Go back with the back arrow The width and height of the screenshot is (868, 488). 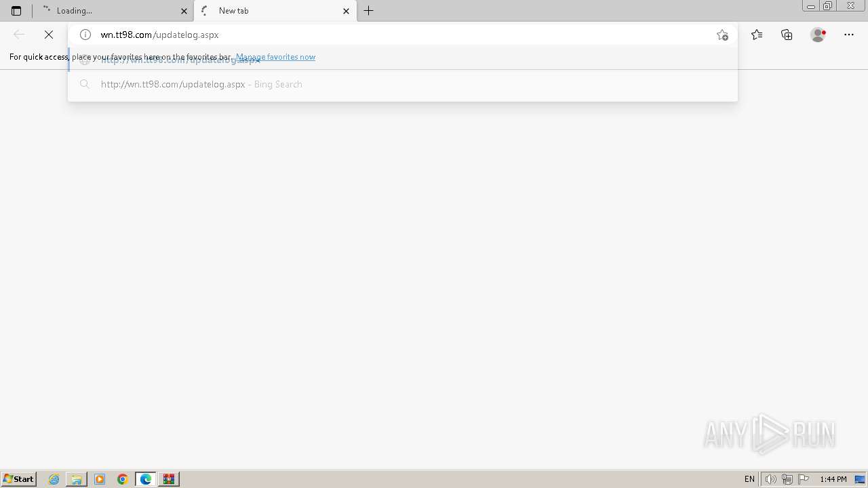pyautogui.click(x=19, y=35)
